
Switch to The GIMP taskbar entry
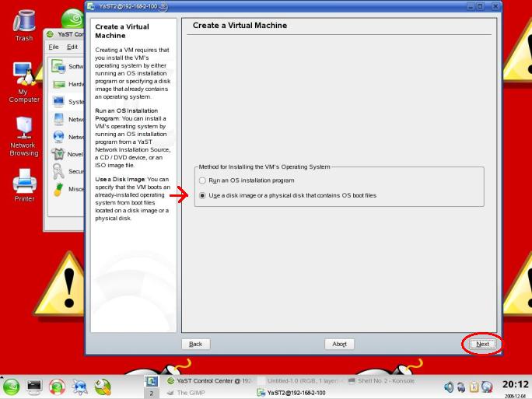186,393
